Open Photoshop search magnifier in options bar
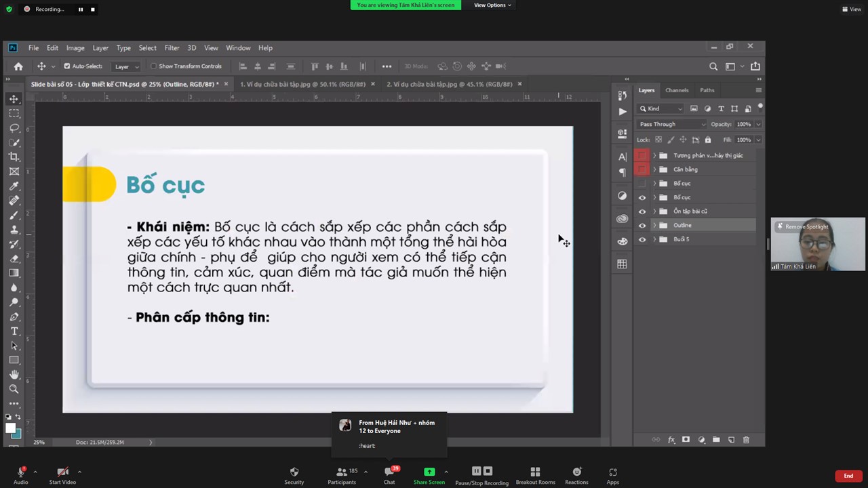The image size is (868, 488). coord(713,66)
